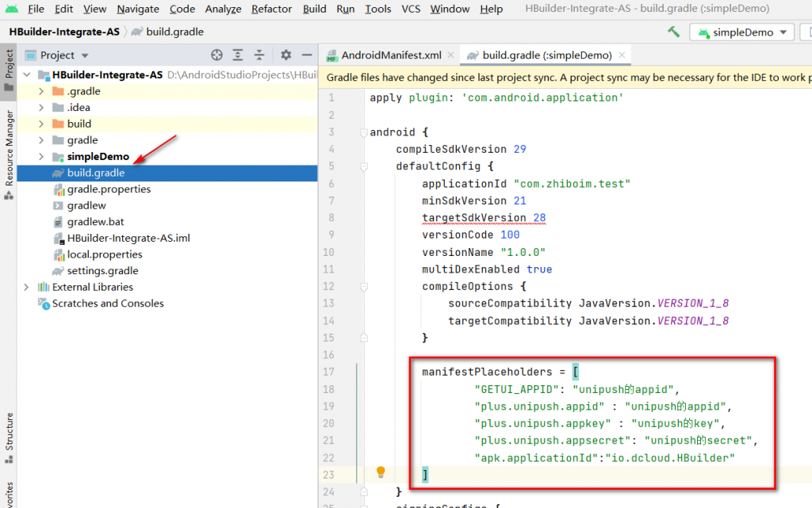The height and width of the screenshot is (508, 812).
Task: Open Project panel settings gear
Action: 285,55
